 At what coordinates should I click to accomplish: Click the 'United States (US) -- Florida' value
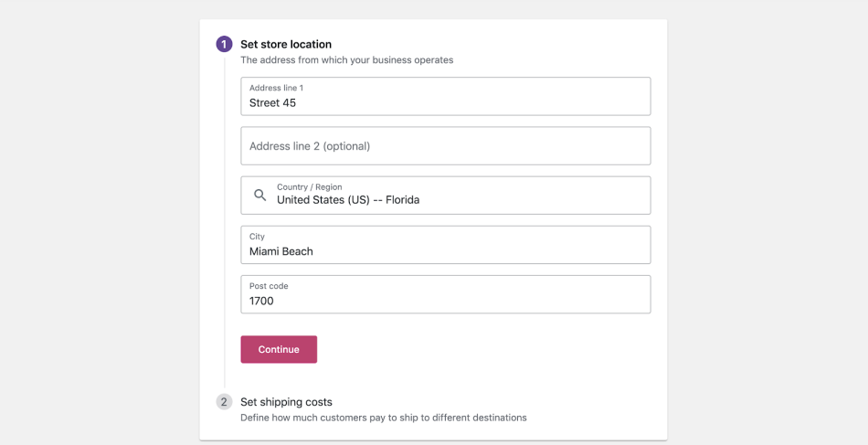348,200
